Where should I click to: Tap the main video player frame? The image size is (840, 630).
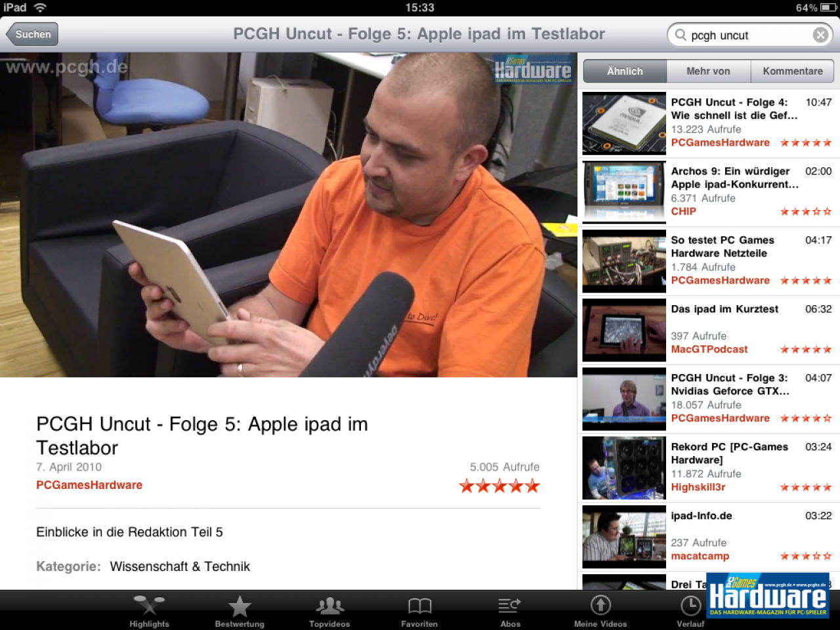pyautogui.click(x=289, y=215)
